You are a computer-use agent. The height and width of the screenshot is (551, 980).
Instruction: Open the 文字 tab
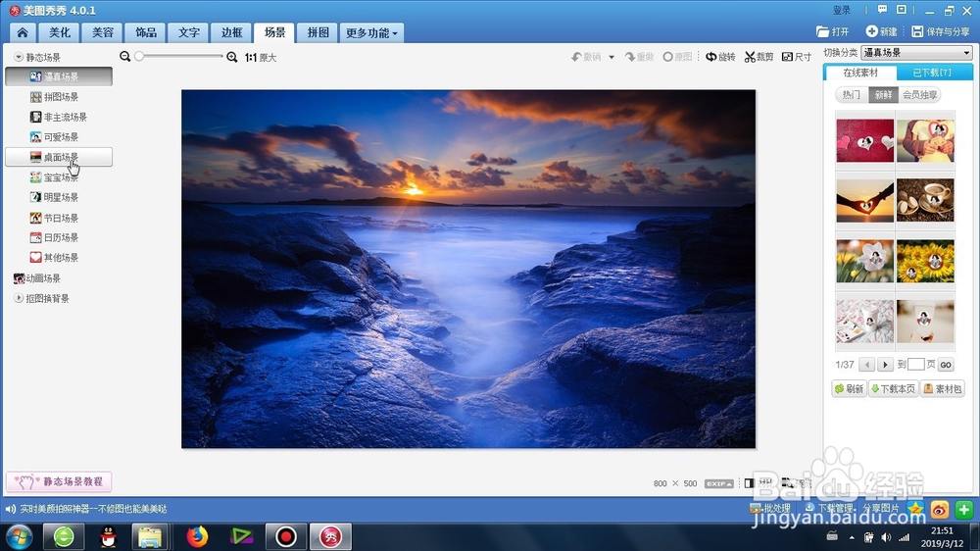(x=189, y=32)
